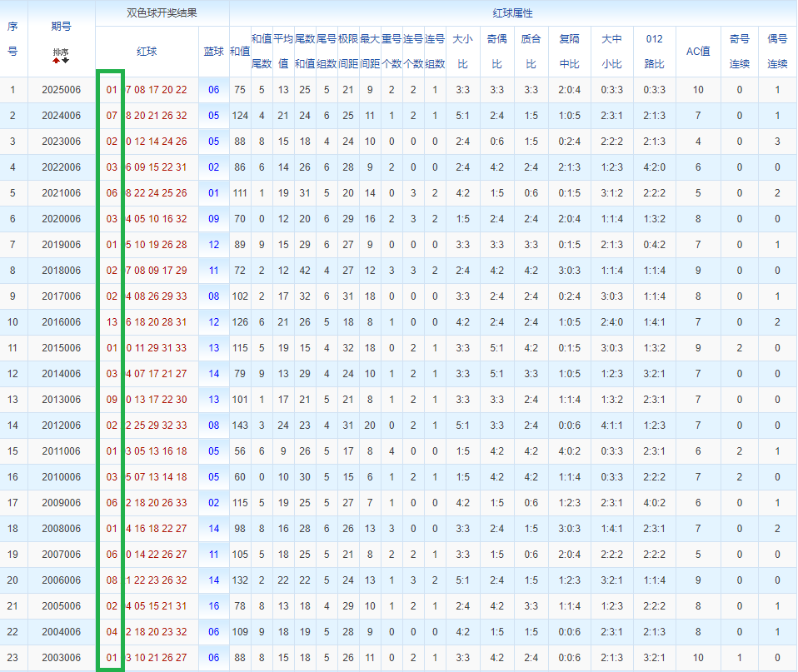Screen dimensions: 798x672
Task: Click the 大小比 column header
Action: click(x=462, y=52)
